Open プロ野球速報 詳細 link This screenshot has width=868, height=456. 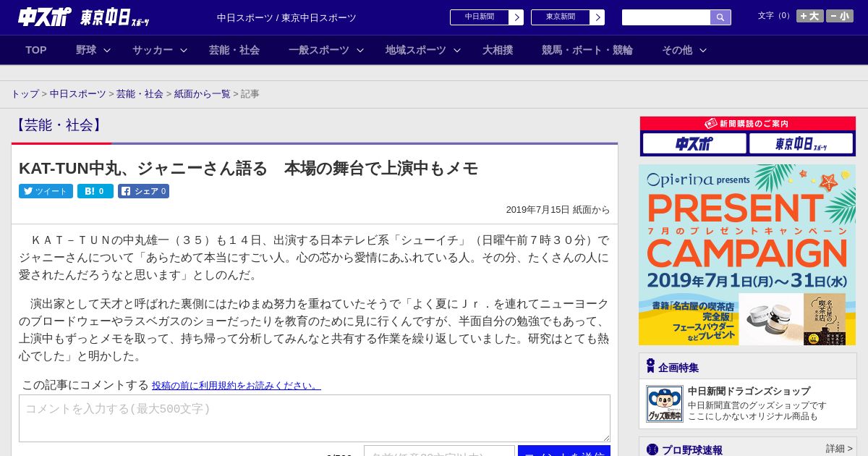coord(839,449)
